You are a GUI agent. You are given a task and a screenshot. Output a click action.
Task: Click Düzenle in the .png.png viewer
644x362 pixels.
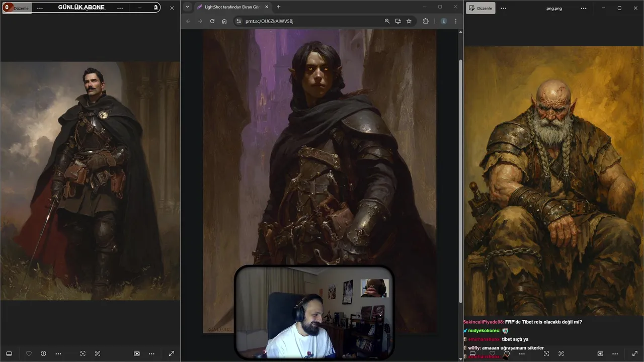(480, 8)
